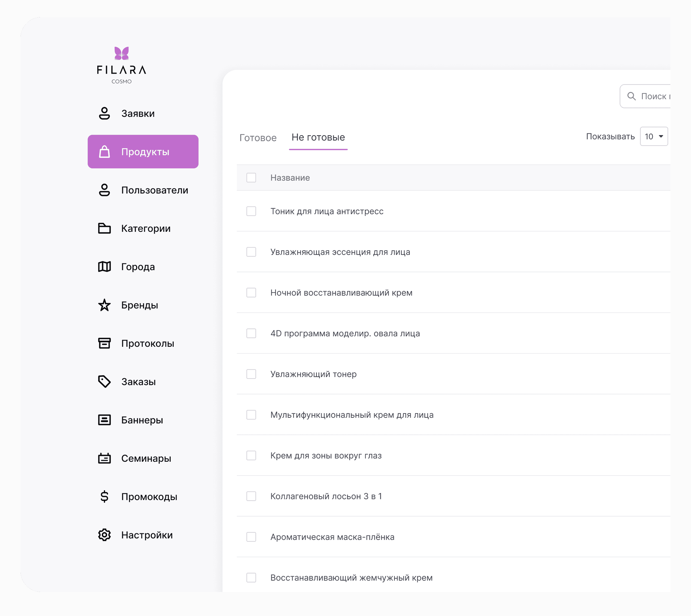
Task: Click the Категории folder icon
Action: 104,228
